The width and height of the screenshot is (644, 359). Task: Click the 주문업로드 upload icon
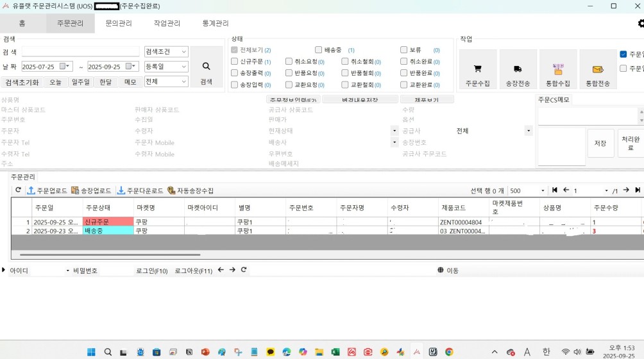(x=31, y=190)
